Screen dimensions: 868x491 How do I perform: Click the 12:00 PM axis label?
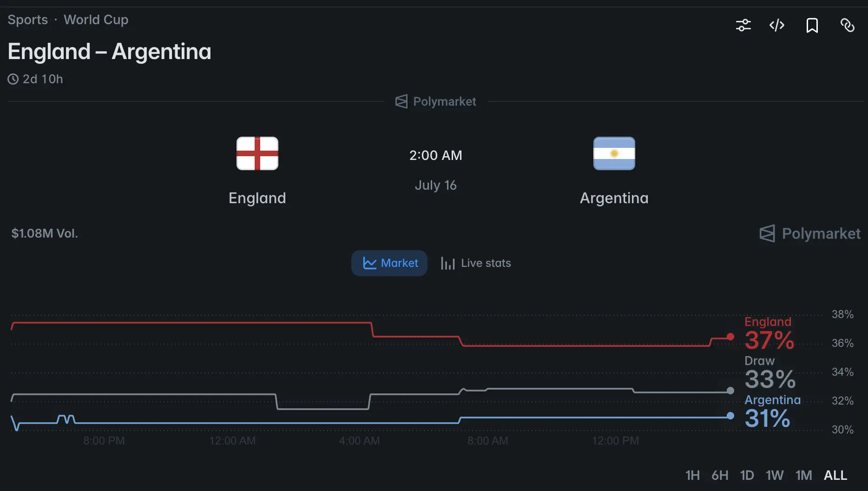click(x=615, y=441)
